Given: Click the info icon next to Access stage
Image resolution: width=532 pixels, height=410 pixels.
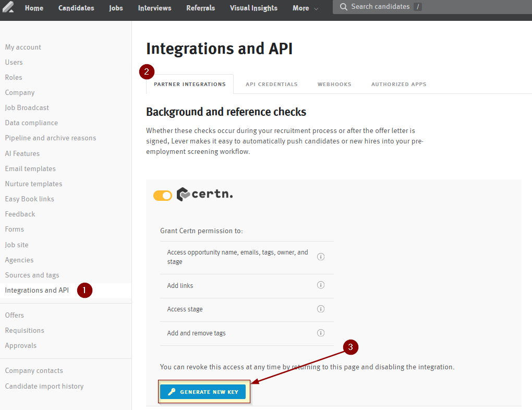Looking at the screenshot, I should 321,309.
